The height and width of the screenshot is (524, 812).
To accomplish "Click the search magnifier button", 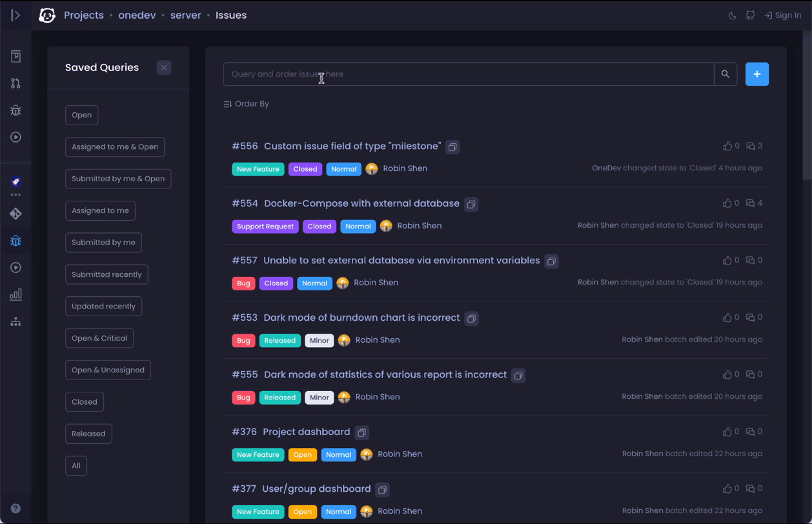I will pos(726,74).
